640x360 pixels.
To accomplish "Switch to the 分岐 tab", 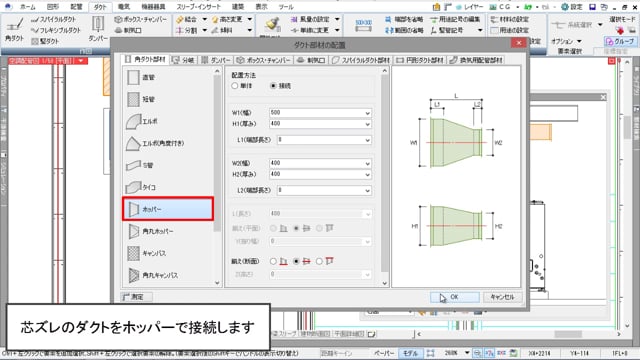I will (183, 60).
